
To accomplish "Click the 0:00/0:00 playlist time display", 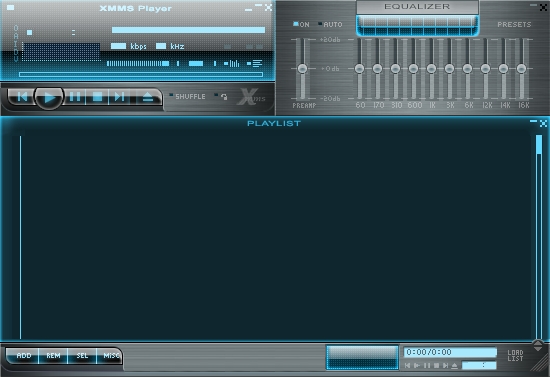I will pos(450,352).
